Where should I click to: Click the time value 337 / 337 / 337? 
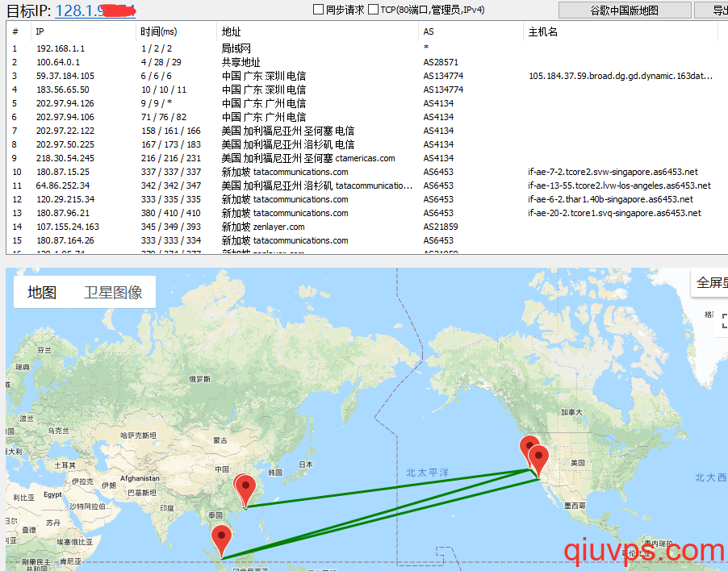pyautogui.click(x=171, y=172)
